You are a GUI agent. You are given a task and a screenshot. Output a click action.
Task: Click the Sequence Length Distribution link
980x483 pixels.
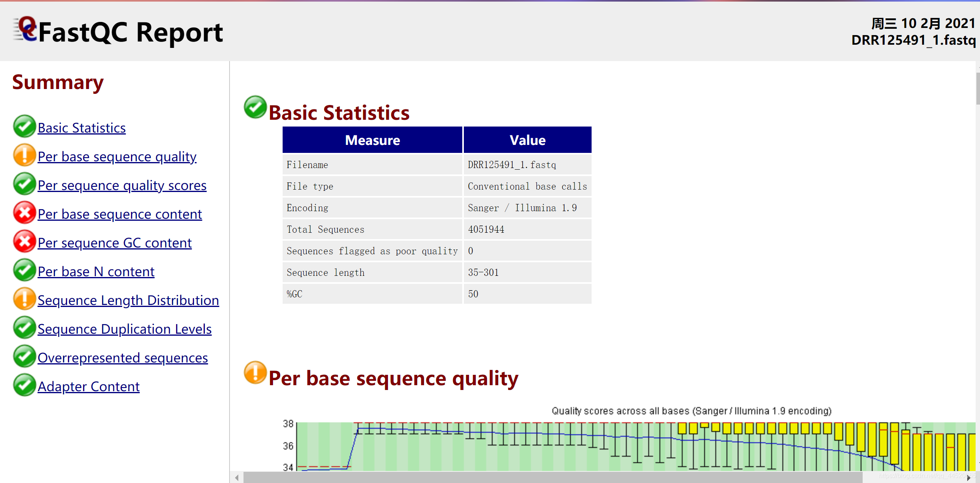tap(128, 301)
